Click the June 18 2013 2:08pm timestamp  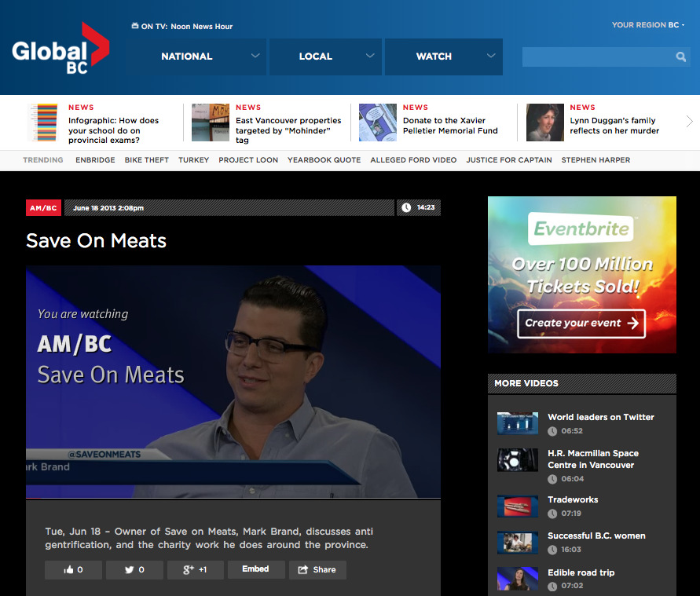coord(108,208)
